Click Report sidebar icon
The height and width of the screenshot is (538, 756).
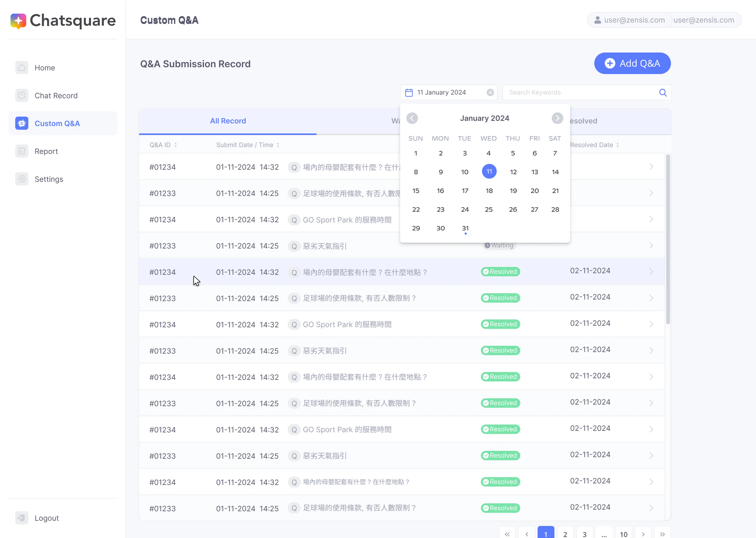coord(22,151)
